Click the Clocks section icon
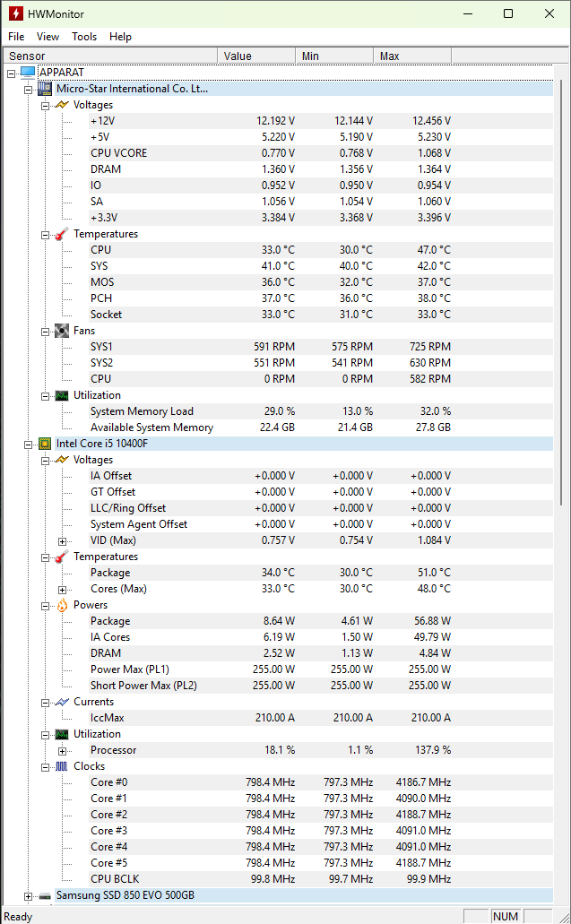 point(61,766)
